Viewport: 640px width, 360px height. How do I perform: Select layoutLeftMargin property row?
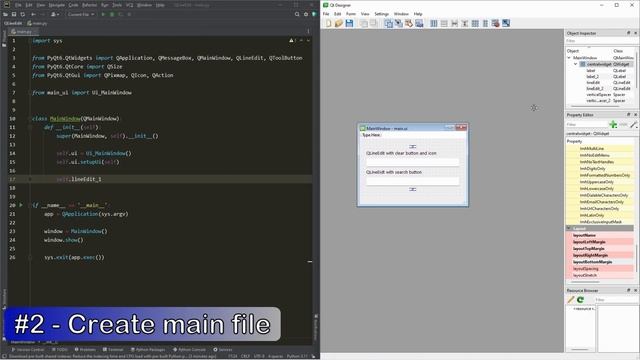pyautogui.click(x=599, y=242)
